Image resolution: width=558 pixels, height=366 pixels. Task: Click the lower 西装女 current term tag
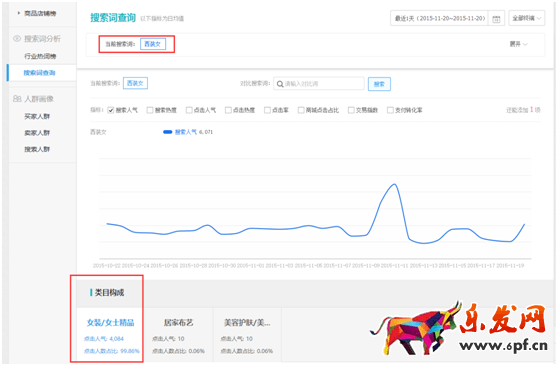click(135, 83)
